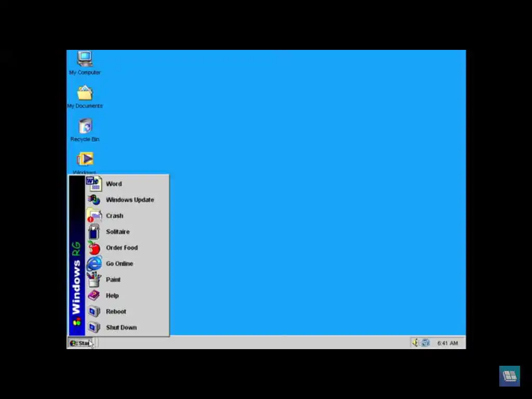Click the Crash folder icon
The height and width of the screenshot is (399, 532).
pos(94,216)
